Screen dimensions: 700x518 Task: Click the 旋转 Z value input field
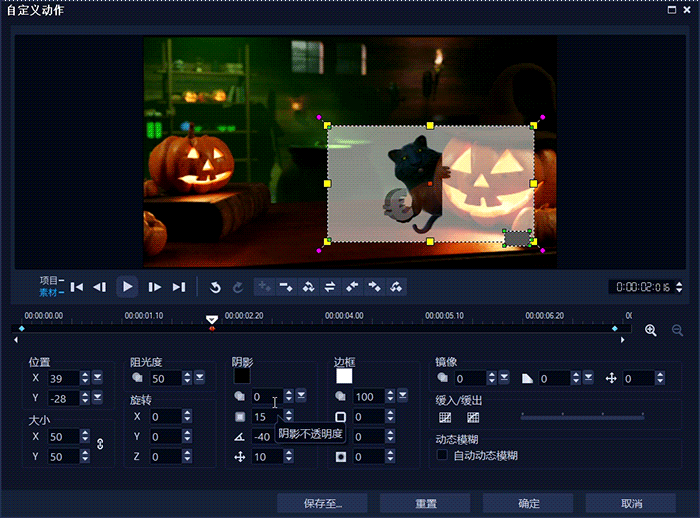[x=163, y=457]
